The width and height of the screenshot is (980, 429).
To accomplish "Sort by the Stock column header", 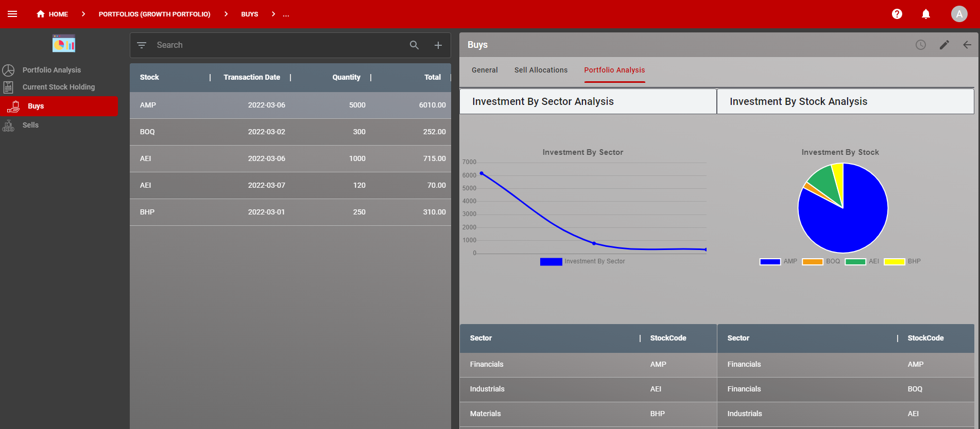I will tap(149, 77).
